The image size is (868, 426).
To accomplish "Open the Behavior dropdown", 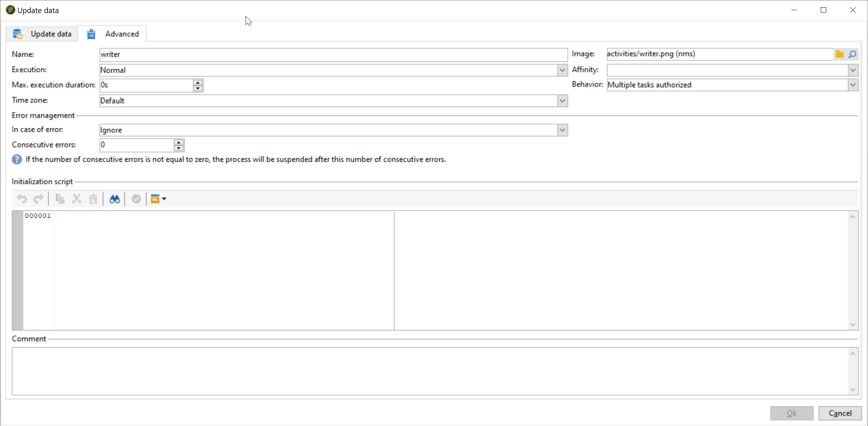I will click(853, 85).
